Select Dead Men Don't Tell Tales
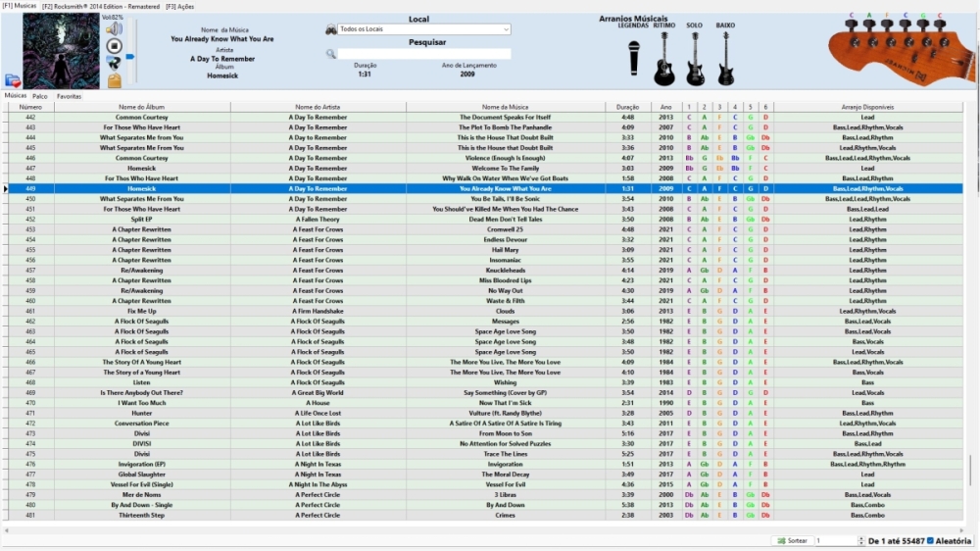This screenshot has width=980, height=551. [x=485, y=219]
